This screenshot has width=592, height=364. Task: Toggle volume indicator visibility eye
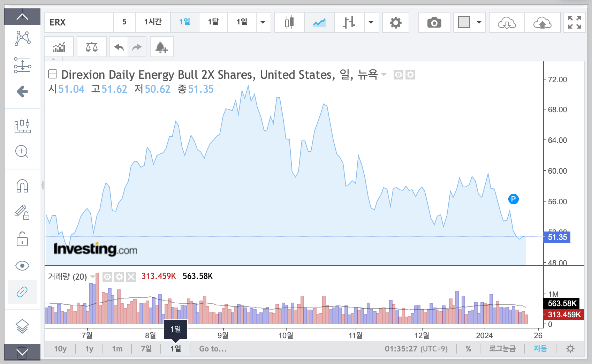pyautogui.click(x=107, y=277)
